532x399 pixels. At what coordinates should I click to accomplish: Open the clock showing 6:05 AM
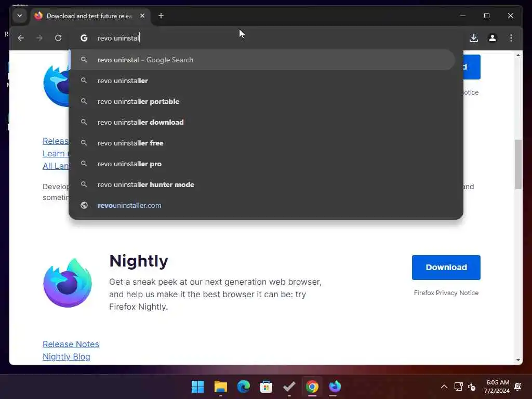[x=497, y=387]
